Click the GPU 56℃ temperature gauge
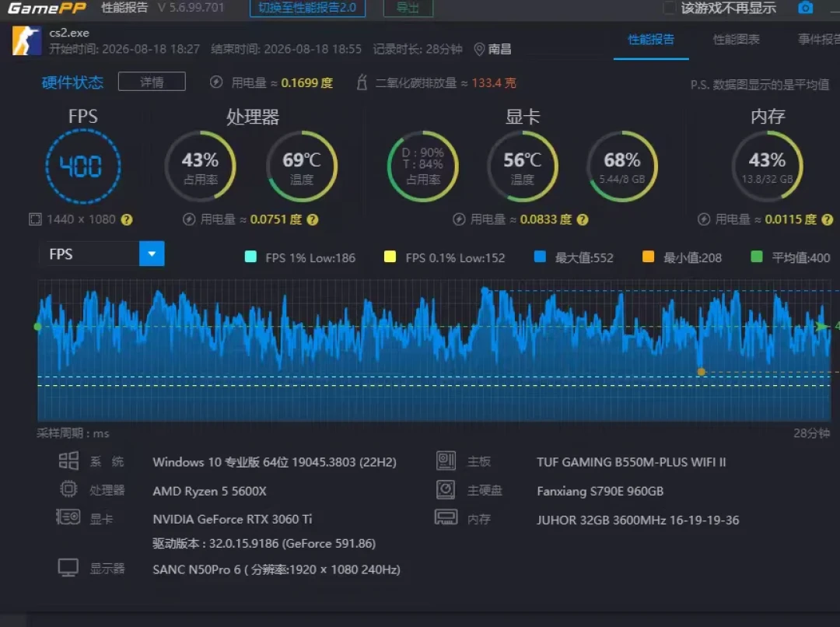This screenshot has width=840, height=627. 523,166
